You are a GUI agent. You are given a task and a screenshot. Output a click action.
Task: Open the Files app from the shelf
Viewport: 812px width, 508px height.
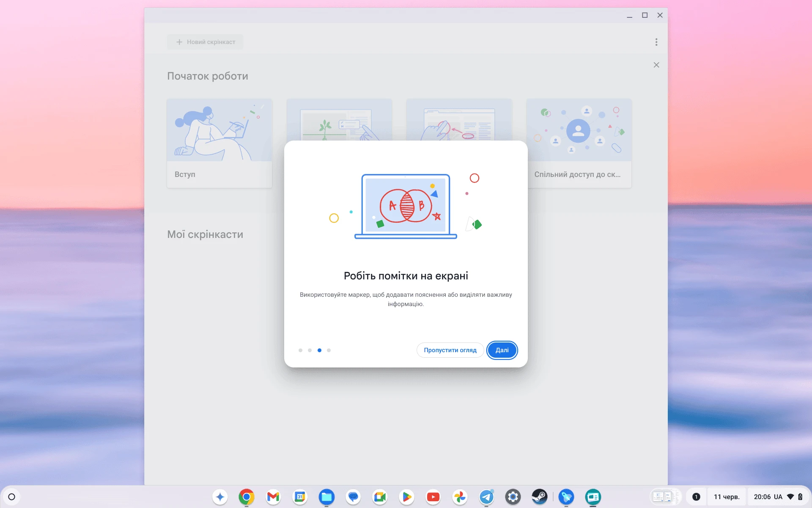coord(326,497)
